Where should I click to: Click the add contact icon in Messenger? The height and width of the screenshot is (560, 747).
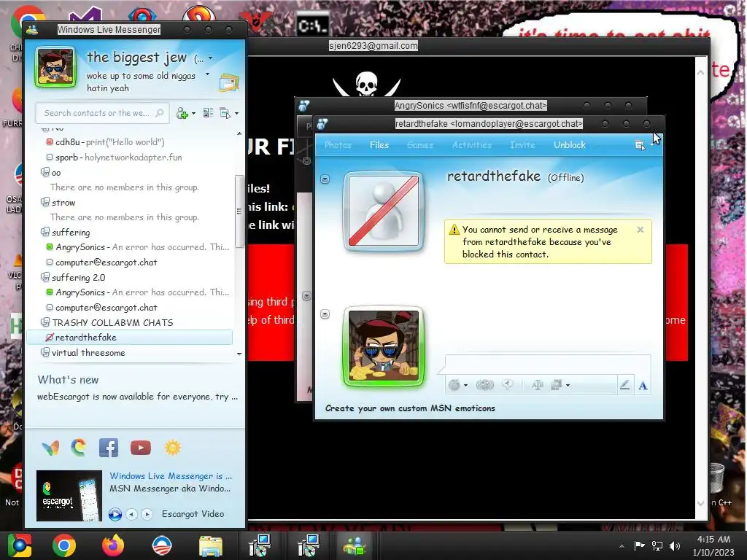(x=182, y=113)
